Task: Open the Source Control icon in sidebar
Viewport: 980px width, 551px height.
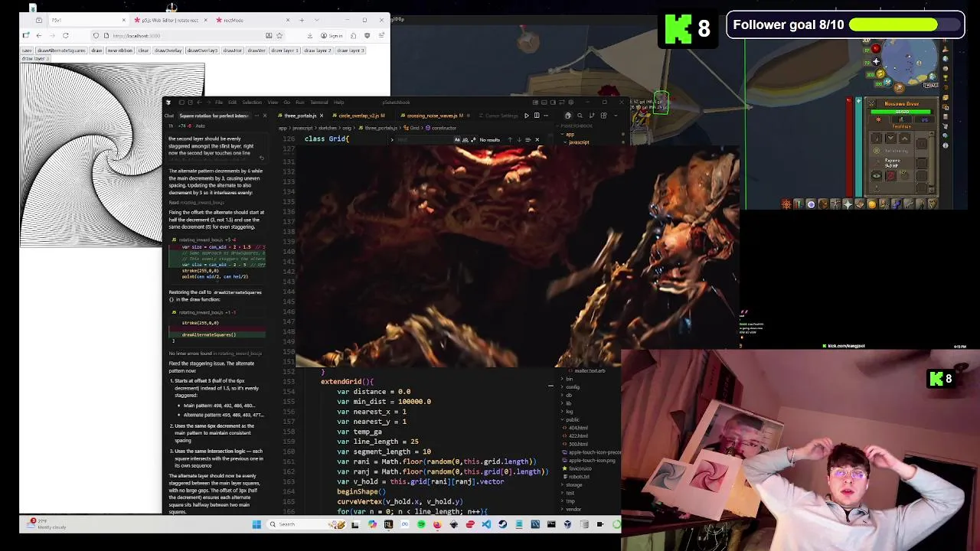Action: (592, 116)
